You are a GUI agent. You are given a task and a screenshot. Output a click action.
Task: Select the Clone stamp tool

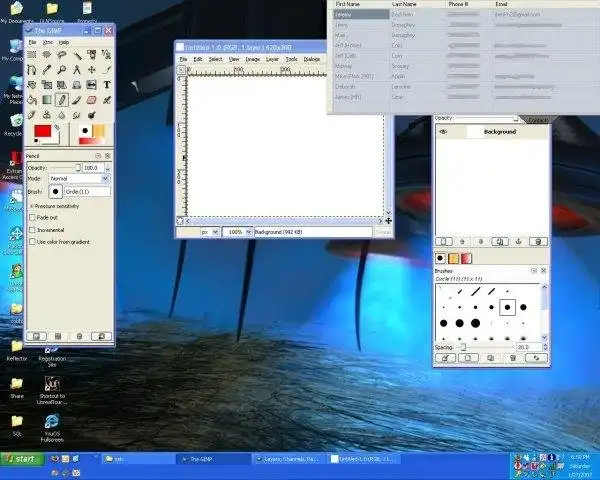pyautogui.click(x=47, y=115)
